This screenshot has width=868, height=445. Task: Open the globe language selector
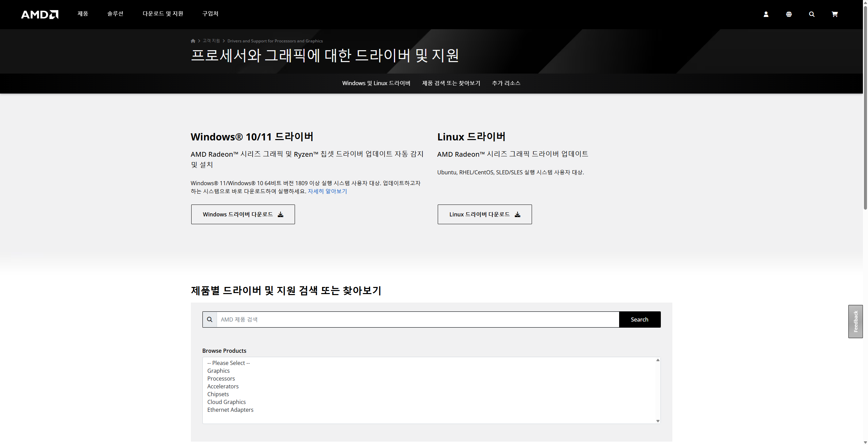[789, 14]
